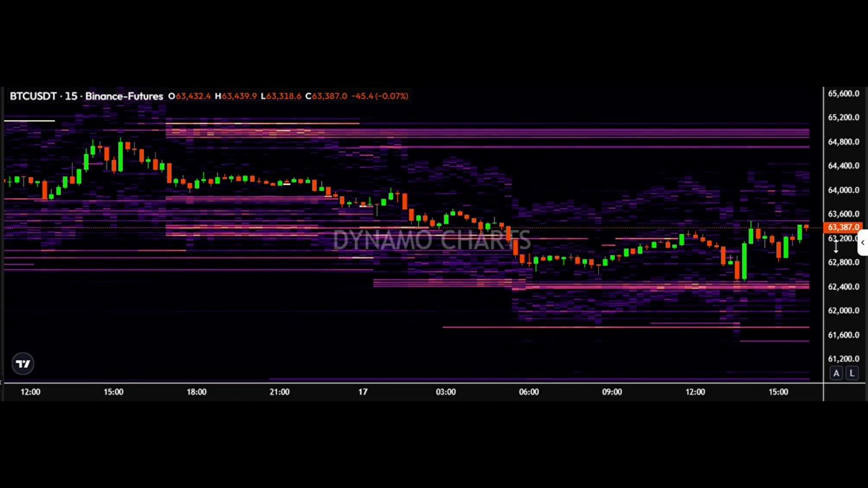The height and width of the screenshot is (488, 868).
Task: Click the 61,600.0 price axis label
Action: pos(843,335)
